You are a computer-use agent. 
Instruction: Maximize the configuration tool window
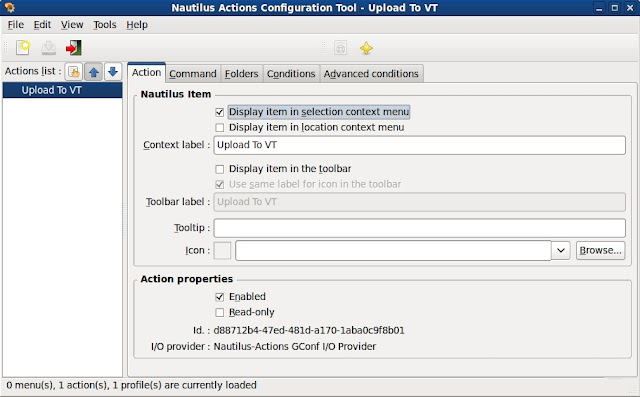click(x=614, y=8)
